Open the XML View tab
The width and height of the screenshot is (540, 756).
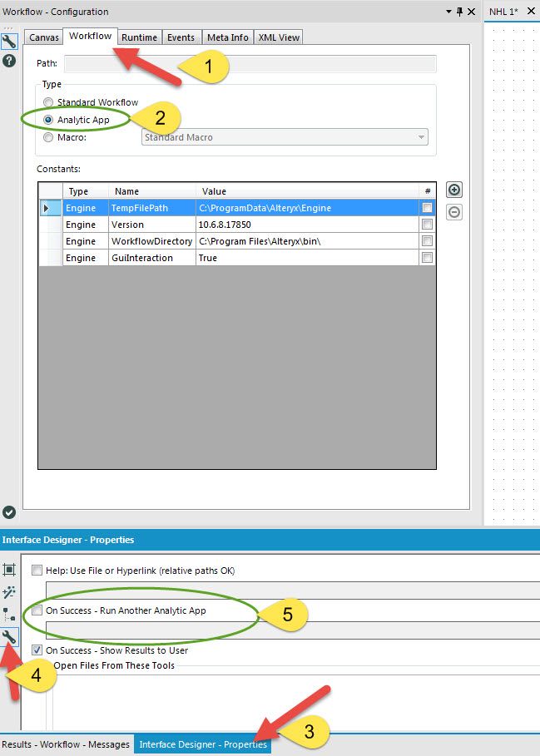coord(279,37)
